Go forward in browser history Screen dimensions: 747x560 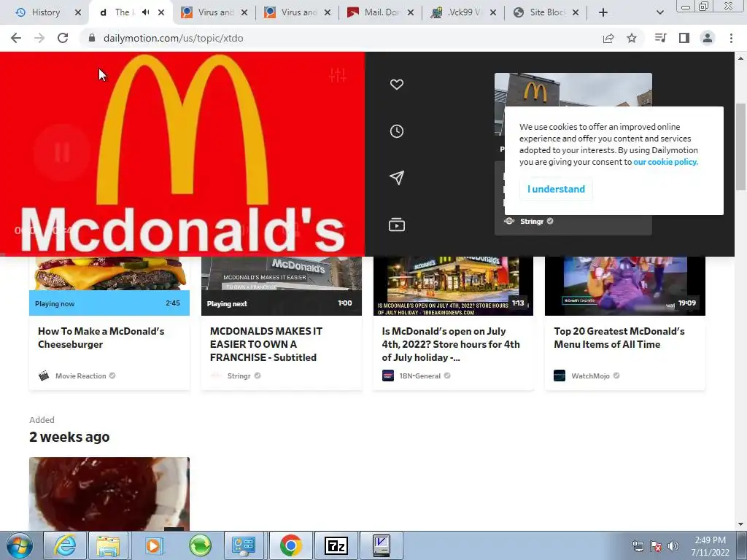39,38
